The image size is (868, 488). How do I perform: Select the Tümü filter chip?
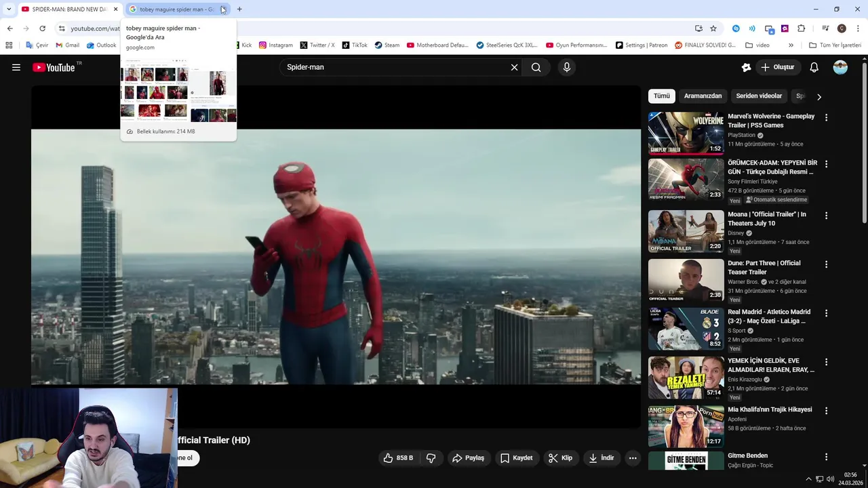click(661, 96)
